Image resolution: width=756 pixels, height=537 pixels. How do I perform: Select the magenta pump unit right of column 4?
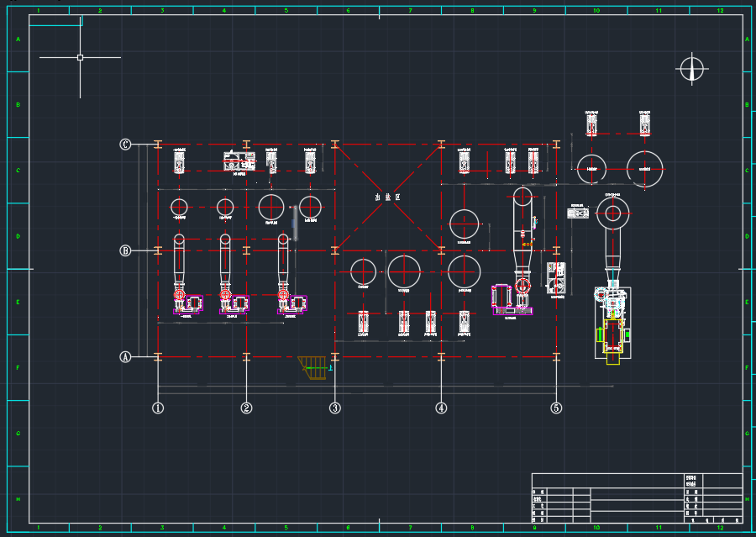(512, 300)
